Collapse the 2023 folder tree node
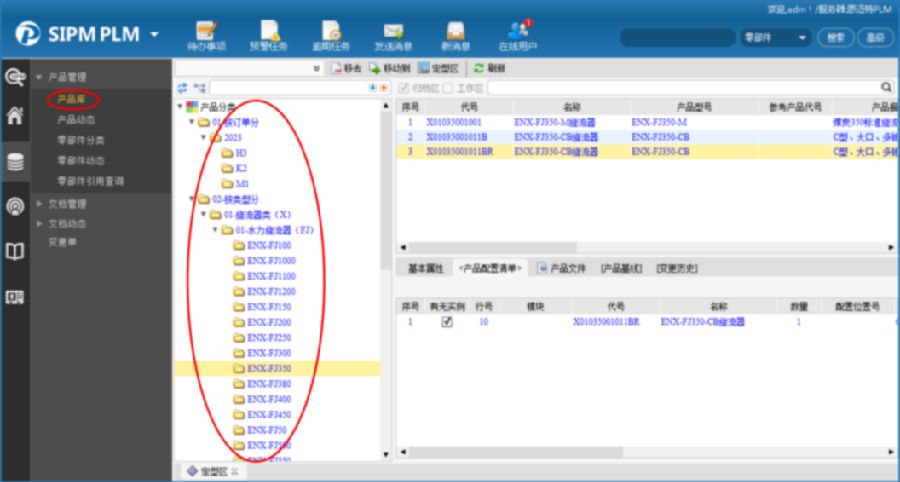Screen dimensions: 900x482 [204, 137]
